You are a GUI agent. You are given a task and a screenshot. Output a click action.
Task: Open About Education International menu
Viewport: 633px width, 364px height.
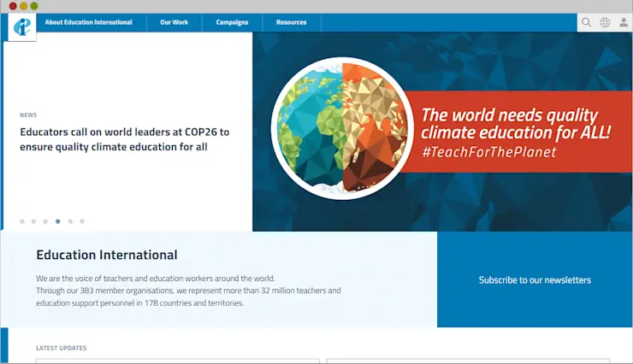click(x=89, y=22)
